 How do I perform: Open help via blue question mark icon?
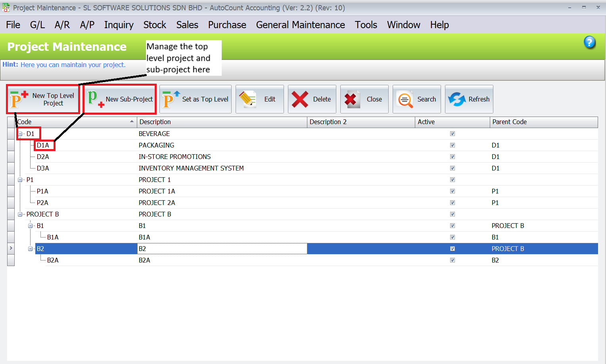pyautogui.click(x=589, y=42)
